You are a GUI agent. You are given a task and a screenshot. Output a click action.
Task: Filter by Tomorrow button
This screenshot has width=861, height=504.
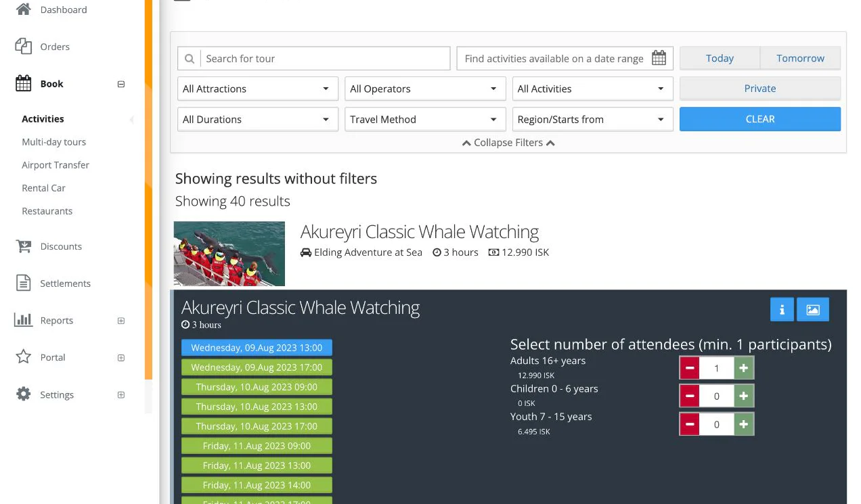[800, 58]
